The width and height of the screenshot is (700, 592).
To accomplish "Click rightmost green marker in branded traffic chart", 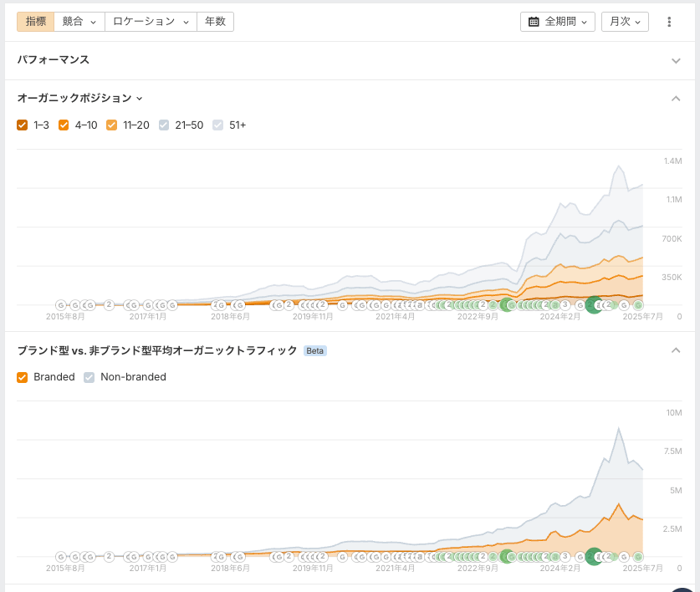I will (x=638, y=556).
